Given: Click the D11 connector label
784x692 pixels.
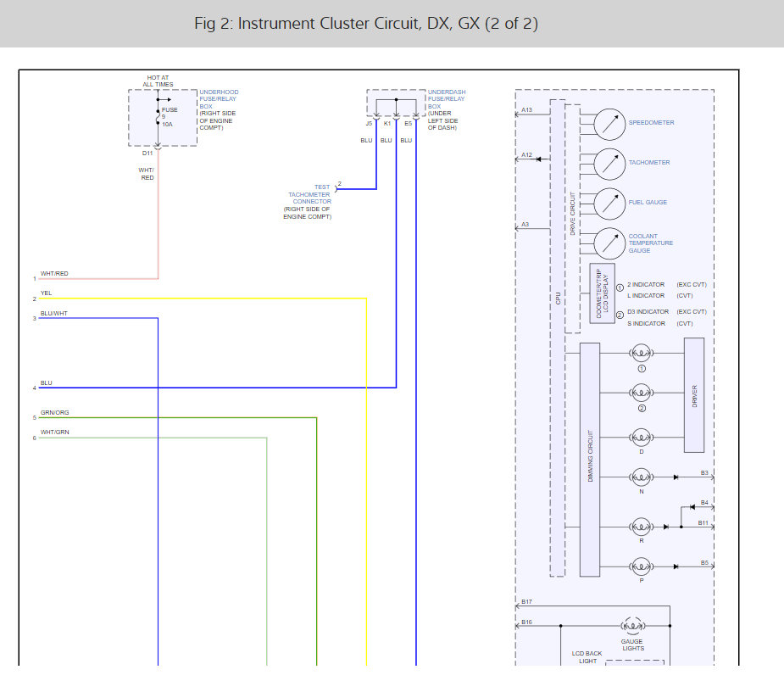Looking at the screenshot, I should 147,153.
